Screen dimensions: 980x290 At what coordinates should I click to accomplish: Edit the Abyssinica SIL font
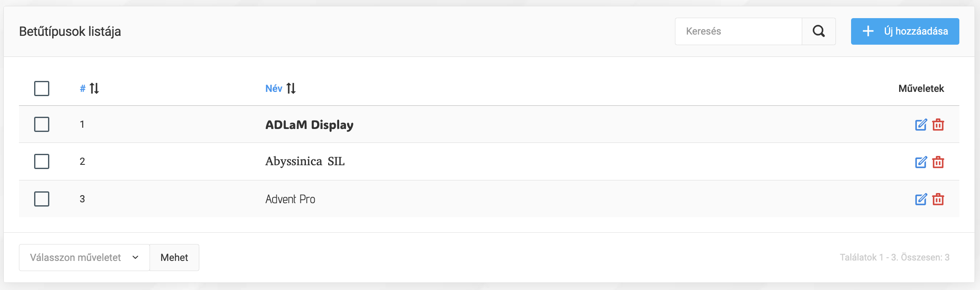click(921, 162)
